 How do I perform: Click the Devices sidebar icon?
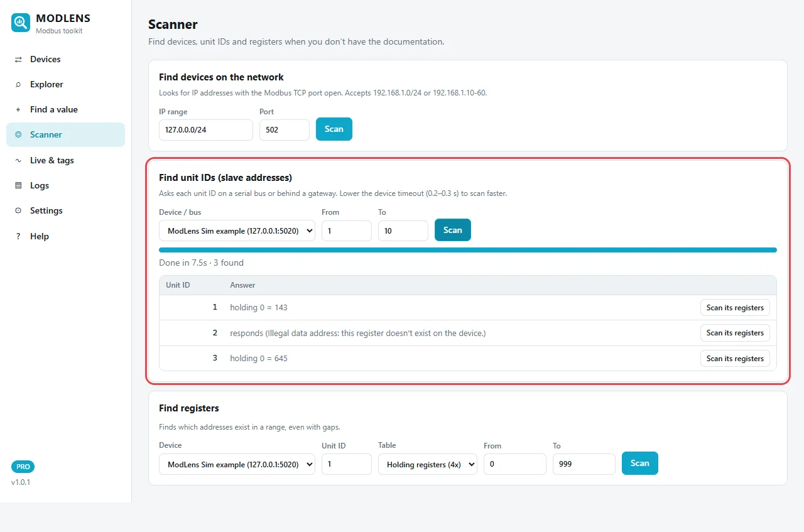tap(18, 59)
